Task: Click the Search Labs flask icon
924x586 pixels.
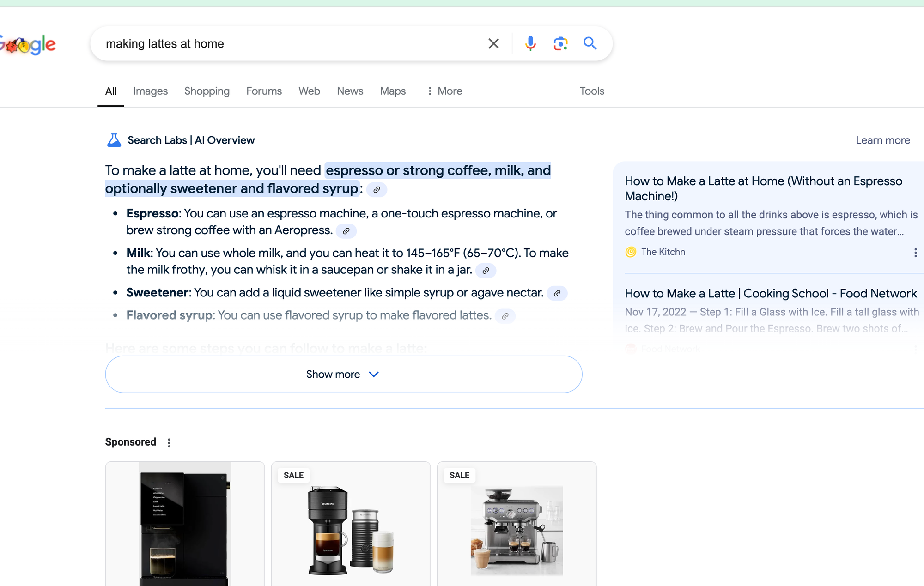Action: [114, 140]
